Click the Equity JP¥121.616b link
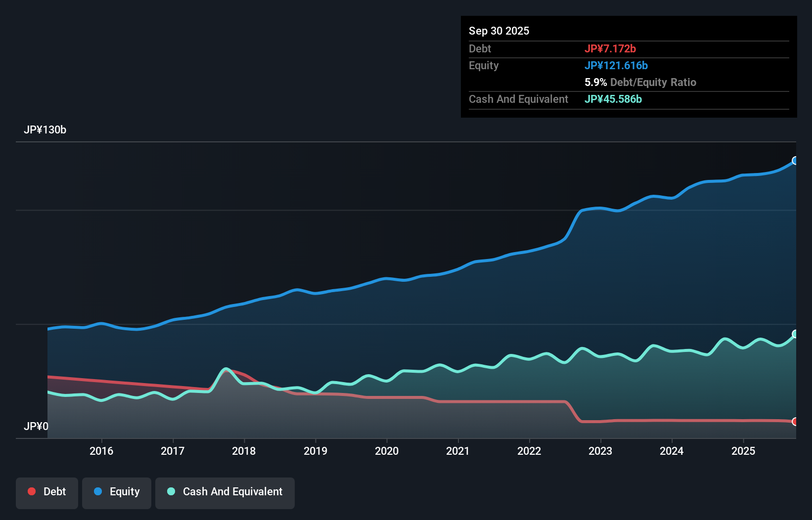This screenshot has height=520, width=812. point(617,65)
